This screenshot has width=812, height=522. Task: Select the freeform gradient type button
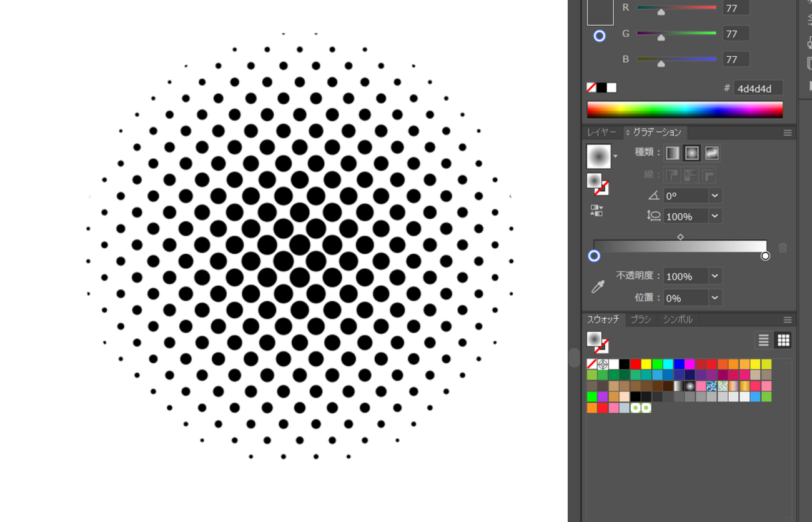pos(711,153)
